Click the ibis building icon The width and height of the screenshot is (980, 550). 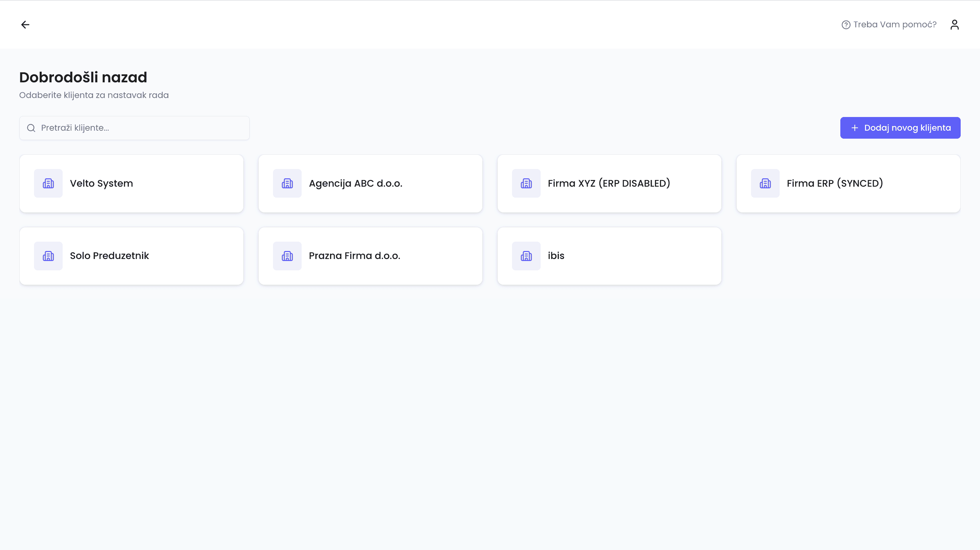[x=526, y=256]
